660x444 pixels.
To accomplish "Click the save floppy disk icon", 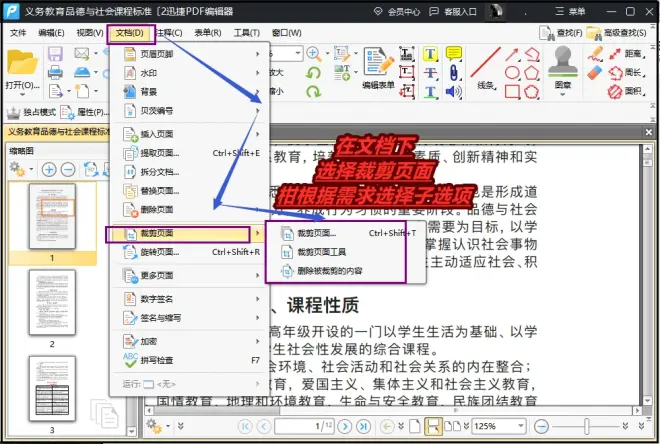I will (x=55, y=54).
